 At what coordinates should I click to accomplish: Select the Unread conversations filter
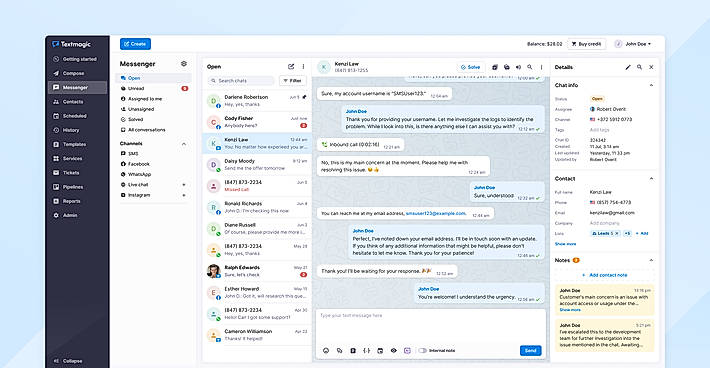click(x=153, y=88)
